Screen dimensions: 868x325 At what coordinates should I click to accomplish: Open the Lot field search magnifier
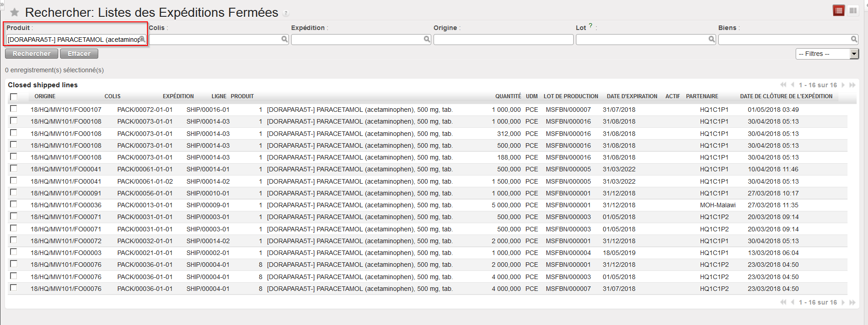point(712,40)
